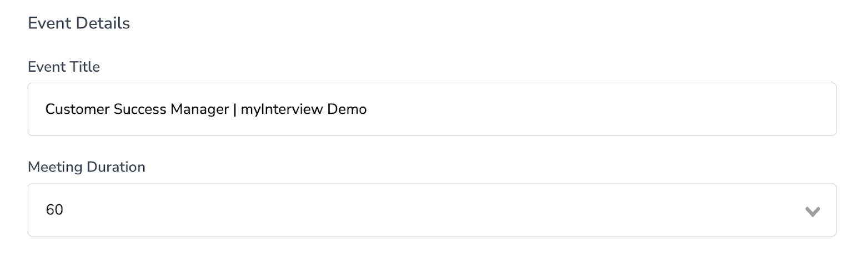Click the "Meeting Duration" field label
The height and width of the screenshot is (257, 868).
(86, 167)
